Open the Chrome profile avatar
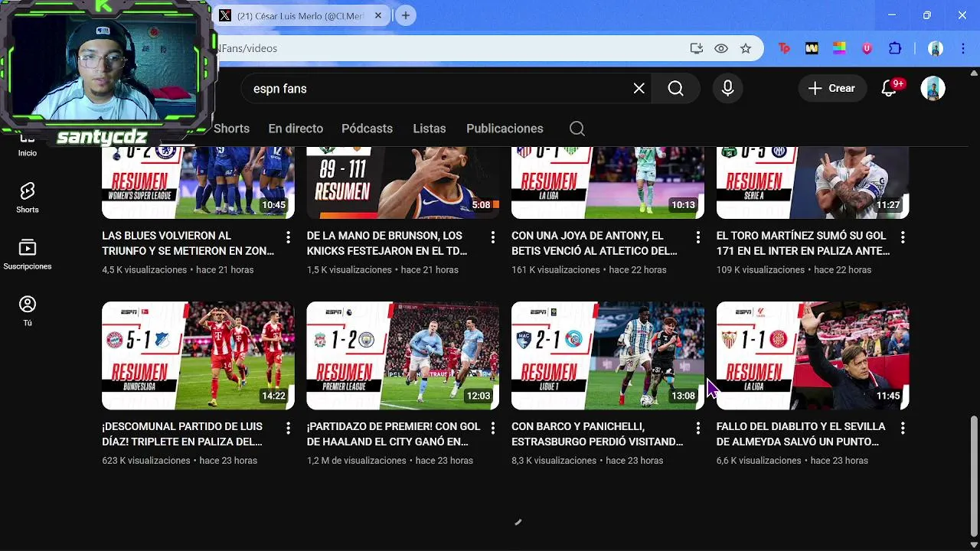Image resolution: width=980 pixels, height=551 pixels. point(936,48)
